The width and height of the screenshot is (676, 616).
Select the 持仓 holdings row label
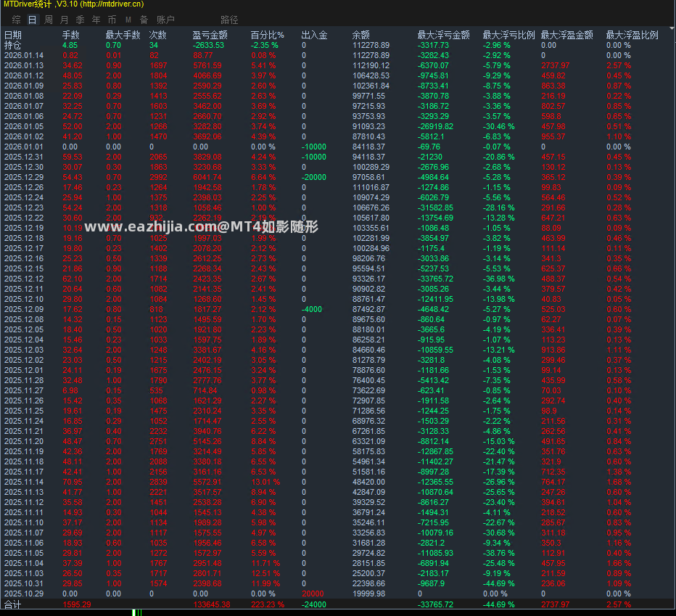pos(12,45)
